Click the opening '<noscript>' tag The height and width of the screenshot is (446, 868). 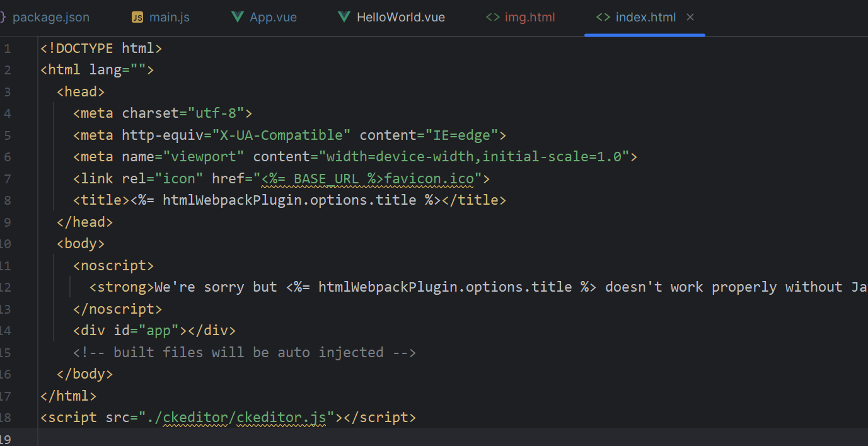pyautogui.click(x=113, y=265)
